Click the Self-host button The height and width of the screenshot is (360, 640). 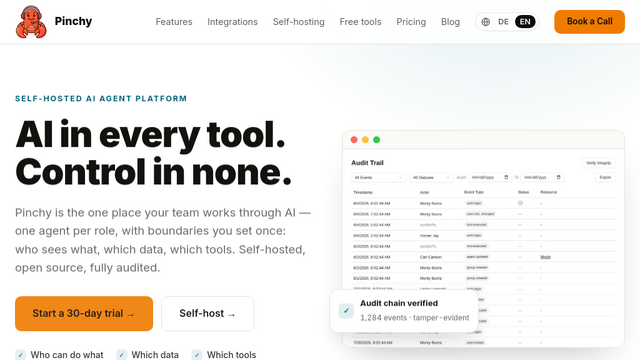(208, 313)
